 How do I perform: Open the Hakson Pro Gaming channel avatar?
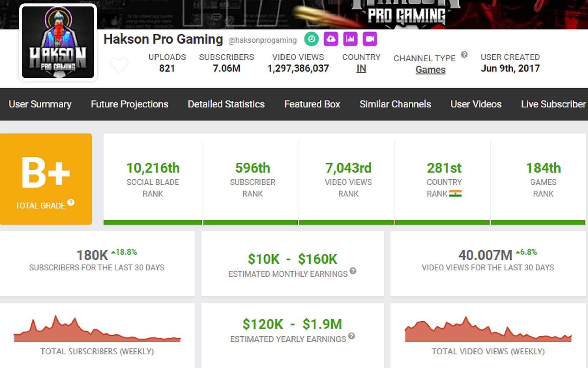[x=58, y=43]
